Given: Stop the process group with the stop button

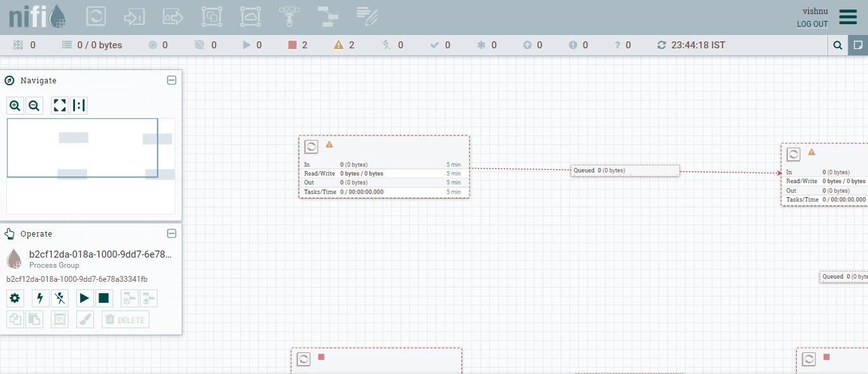Looking at the screenshot, I should pos(104,298).
